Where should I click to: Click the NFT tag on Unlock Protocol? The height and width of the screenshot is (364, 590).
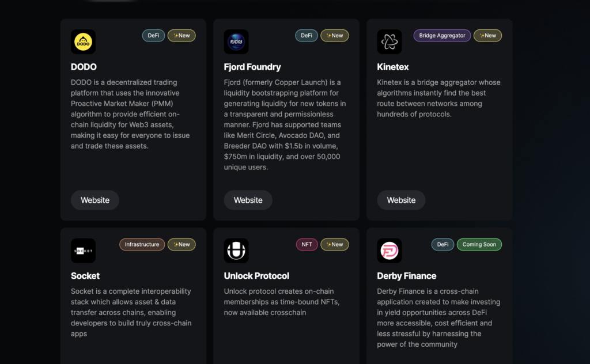click(x=307, y=245)
